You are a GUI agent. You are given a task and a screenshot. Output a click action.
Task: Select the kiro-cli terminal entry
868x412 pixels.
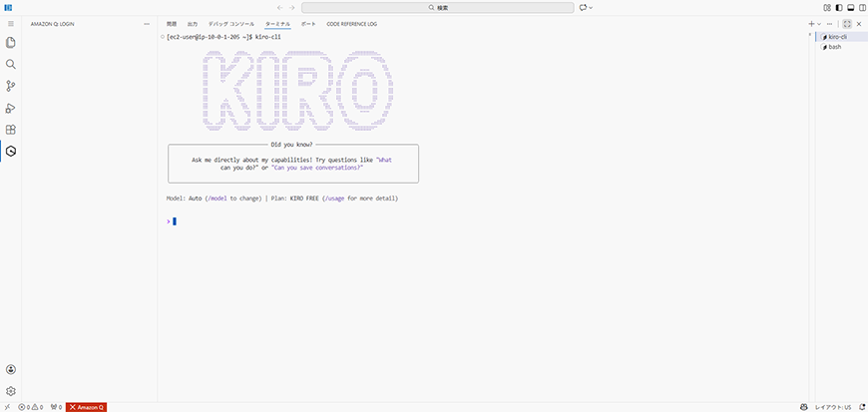coord(839,37)
